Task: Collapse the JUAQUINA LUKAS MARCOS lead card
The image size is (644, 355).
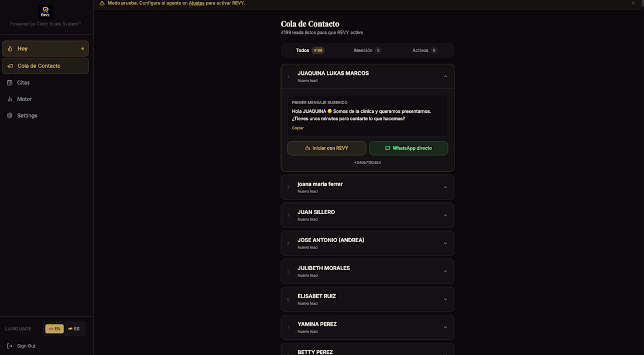Action: pos(445,77)
